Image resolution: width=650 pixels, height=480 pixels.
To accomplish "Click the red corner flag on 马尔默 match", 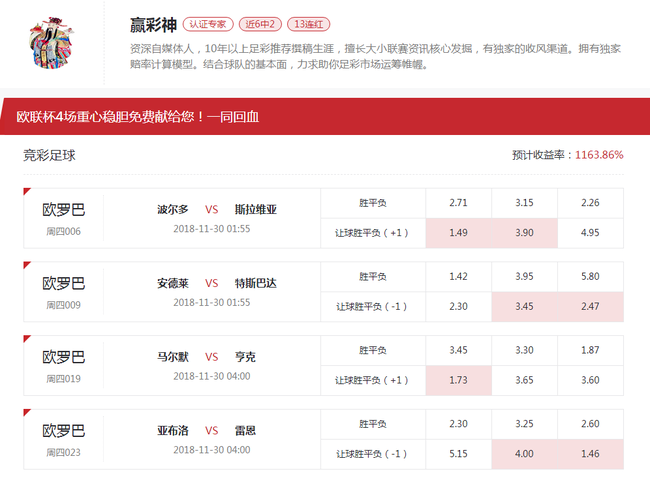I will pyautogui.click(x=27, y=339).
